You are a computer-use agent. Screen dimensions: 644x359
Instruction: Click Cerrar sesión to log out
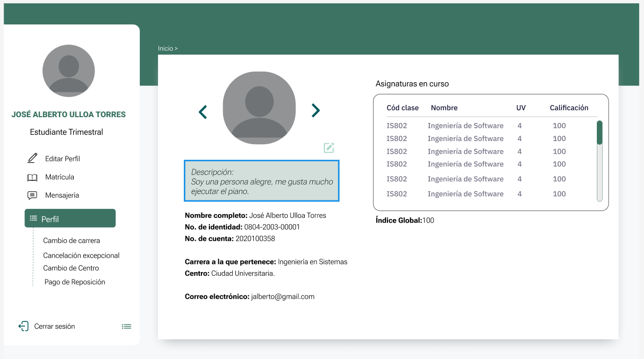click(55, 326)
